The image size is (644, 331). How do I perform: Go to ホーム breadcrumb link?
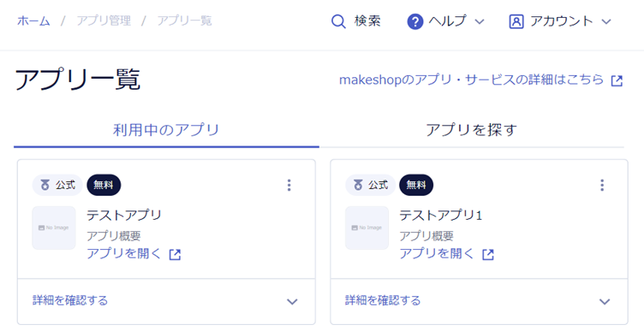33,21
